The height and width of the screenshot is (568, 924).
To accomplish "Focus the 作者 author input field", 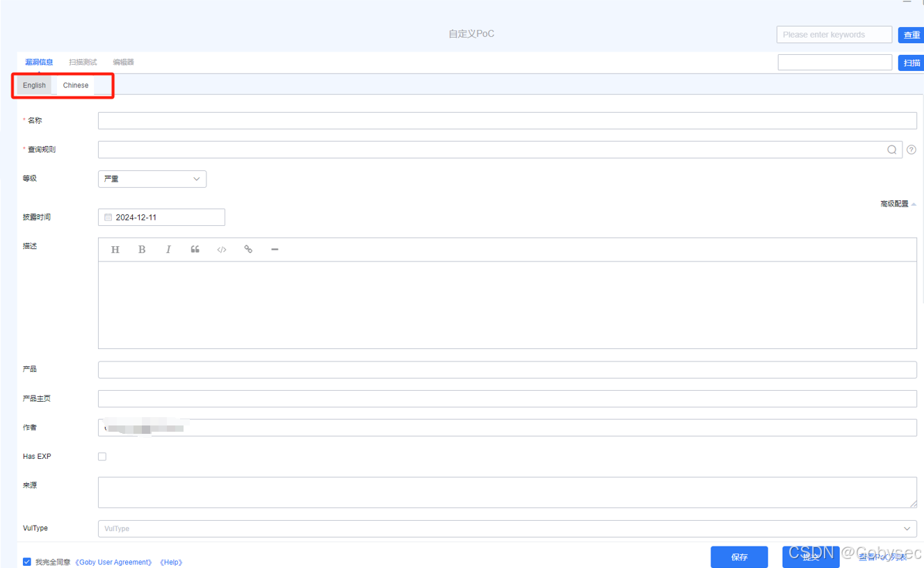I will [508, 428].
